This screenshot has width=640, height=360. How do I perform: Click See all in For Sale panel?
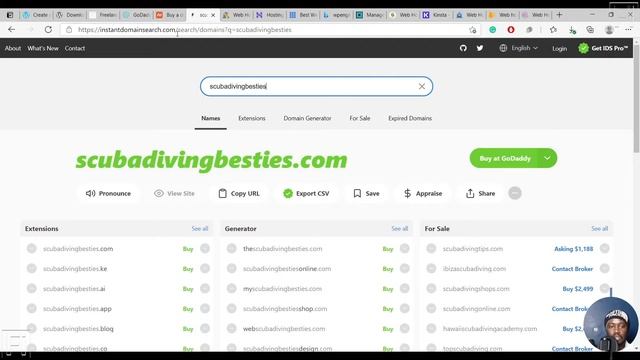600,229
